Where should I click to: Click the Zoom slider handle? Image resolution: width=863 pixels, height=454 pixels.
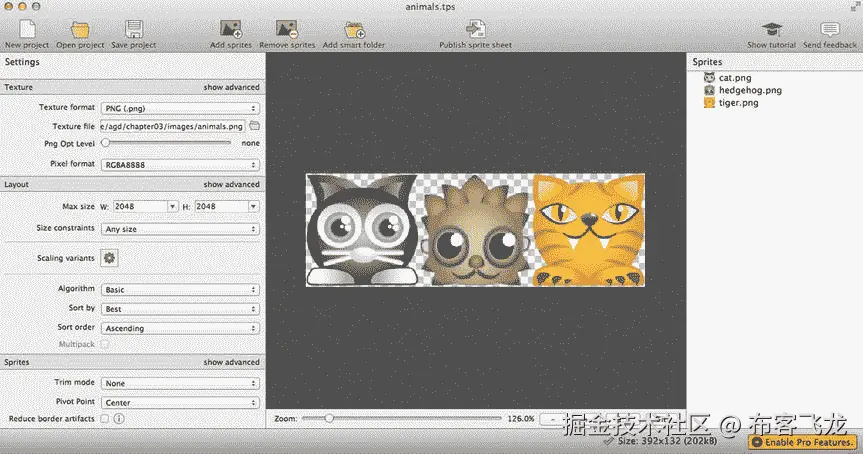(329, 418)
